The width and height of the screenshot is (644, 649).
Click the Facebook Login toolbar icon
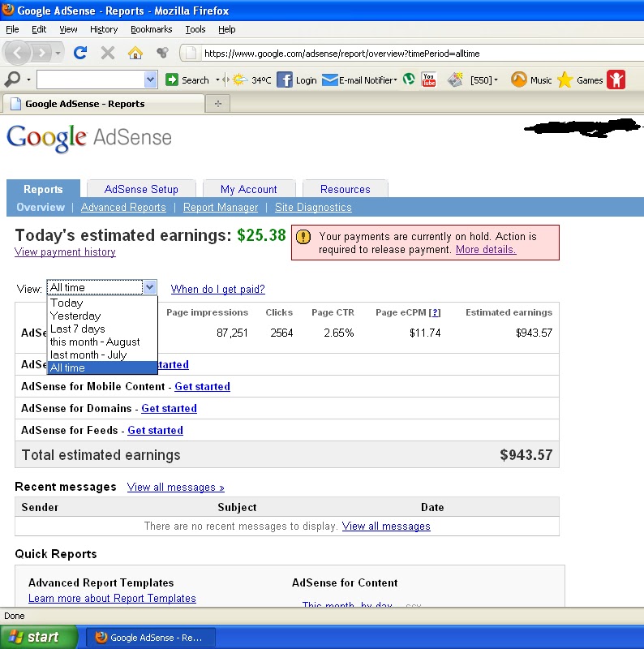(285, 80)
